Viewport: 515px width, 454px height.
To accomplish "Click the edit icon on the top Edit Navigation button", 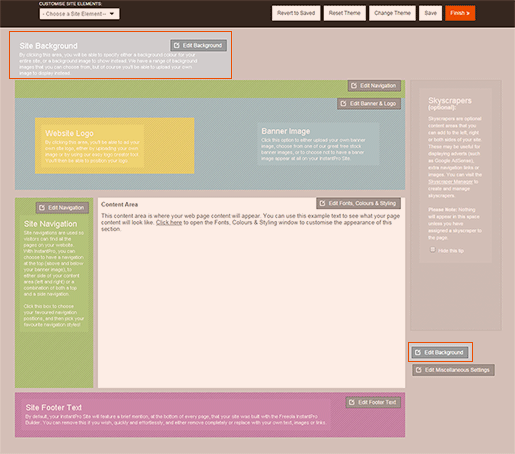I will click(354, 86).
